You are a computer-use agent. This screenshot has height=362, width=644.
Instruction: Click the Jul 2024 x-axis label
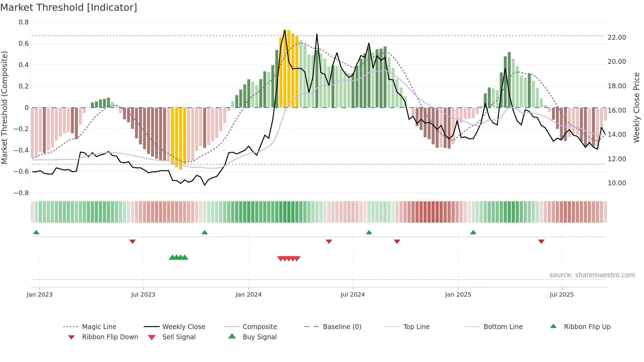[353, 294]
